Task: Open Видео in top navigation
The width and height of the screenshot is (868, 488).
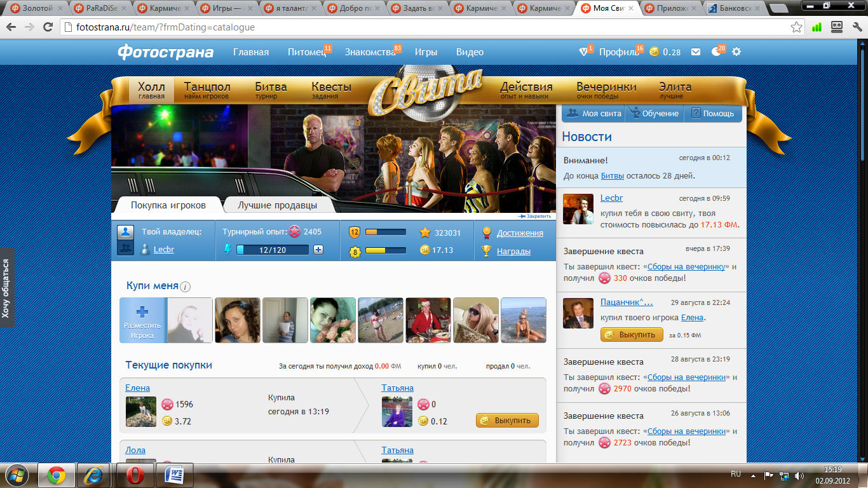Action: 470,52
